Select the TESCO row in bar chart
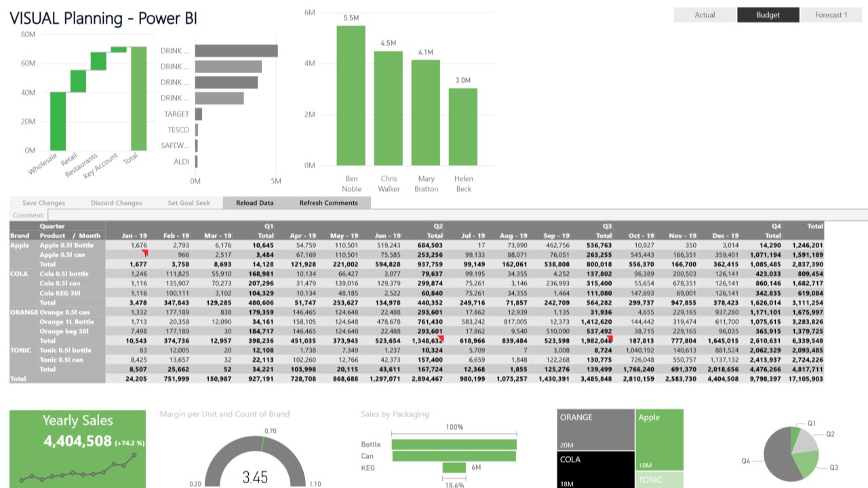 tap(197, 129)
